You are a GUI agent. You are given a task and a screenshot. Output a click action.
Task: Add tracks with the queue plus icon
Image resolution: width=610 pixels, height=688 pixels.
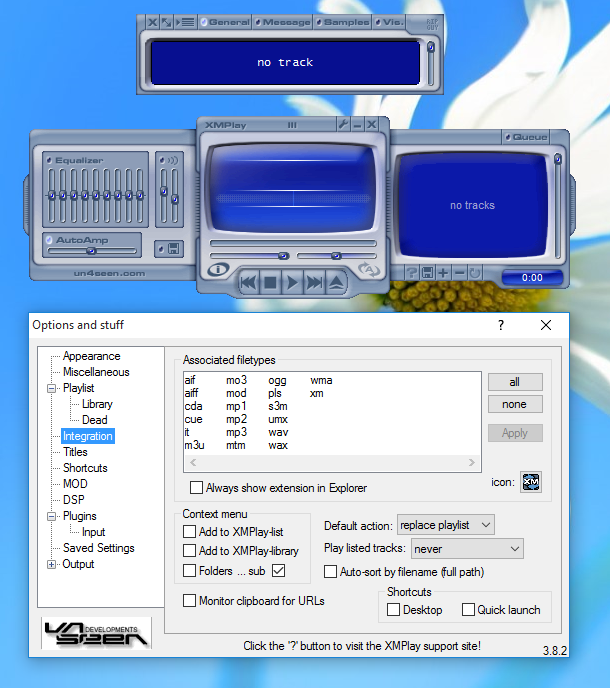(443, 273)
